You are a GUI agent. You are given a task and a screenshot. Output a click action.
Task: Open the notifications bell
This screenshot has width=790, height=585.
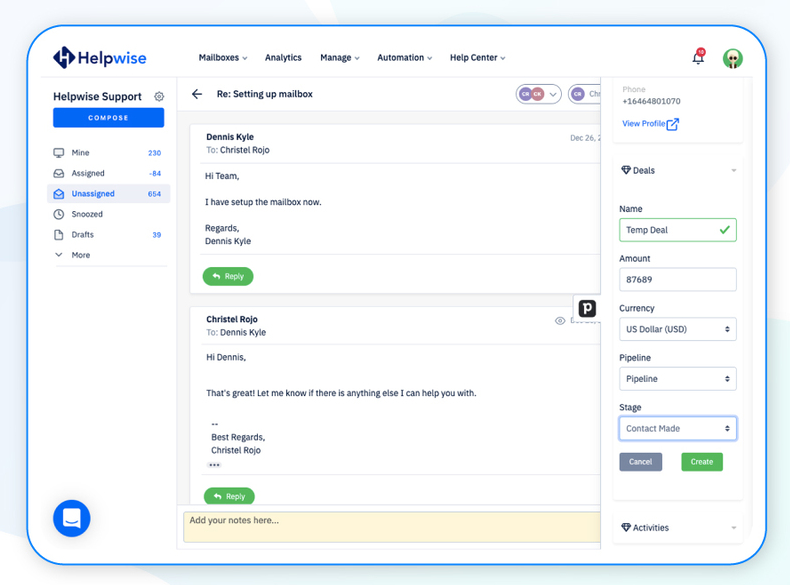tap(698, 57)
